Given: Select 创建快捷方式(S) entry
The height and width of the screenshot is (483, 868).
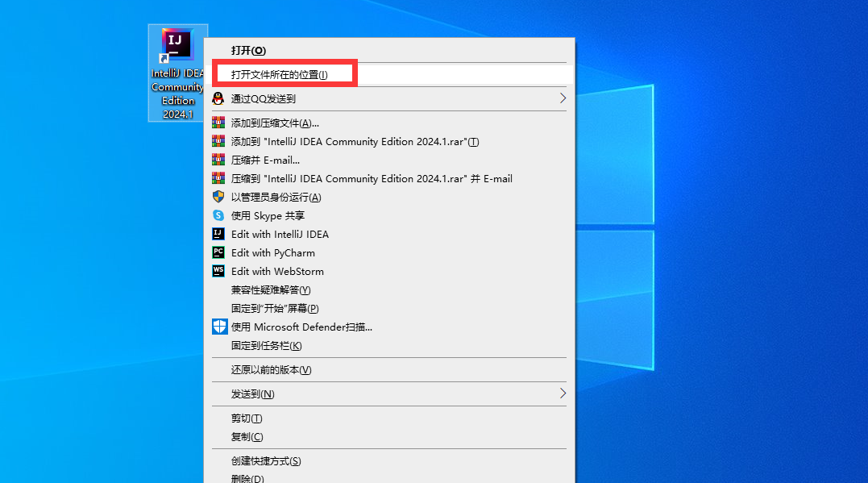Looking at the screenshot, I should point(390,461).
